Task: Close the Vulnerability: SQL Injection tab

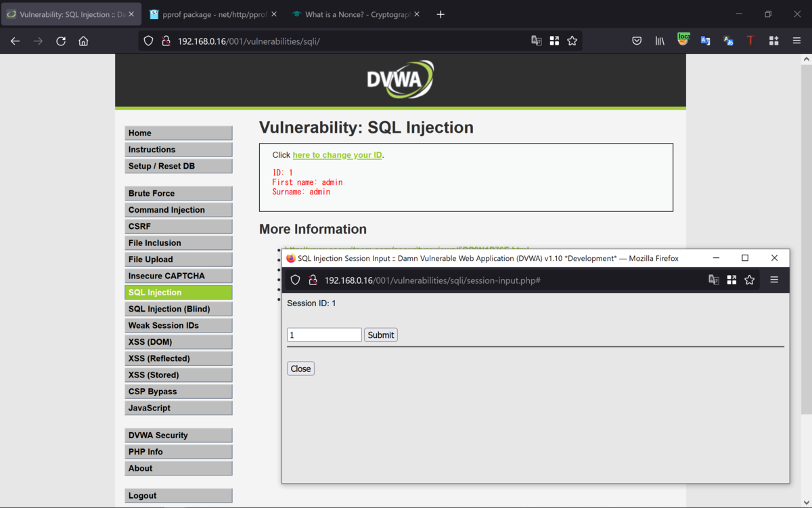Action: click(131, 14)
